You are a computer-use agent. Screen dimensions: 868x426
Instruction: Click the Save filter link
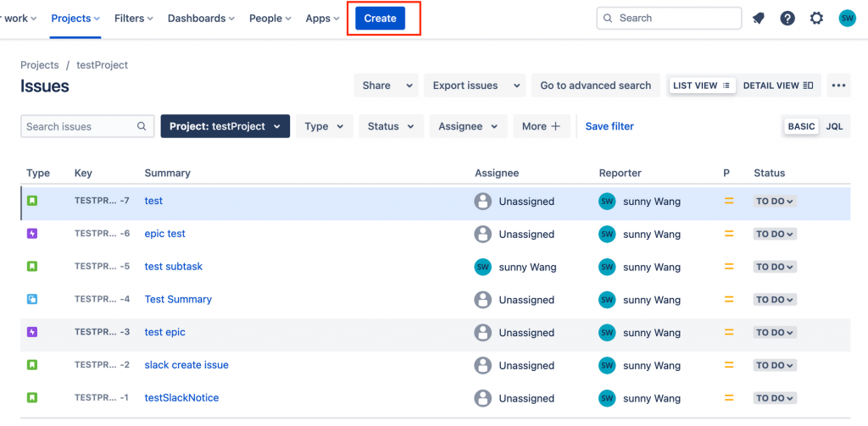(x=609, y=126)
